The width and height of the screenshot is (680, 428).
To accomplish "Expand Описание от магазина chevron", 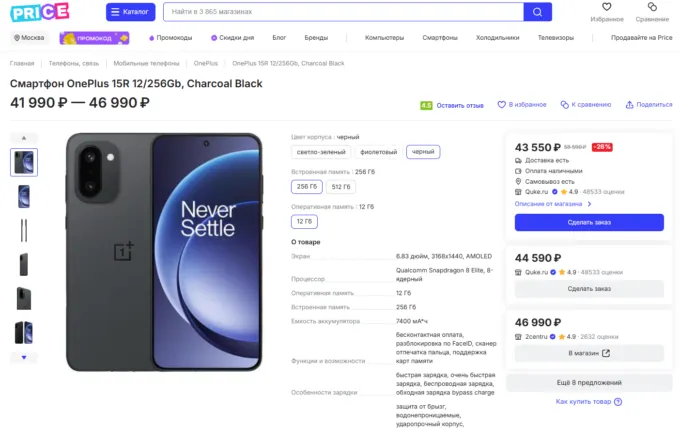I will coord(589,204).
